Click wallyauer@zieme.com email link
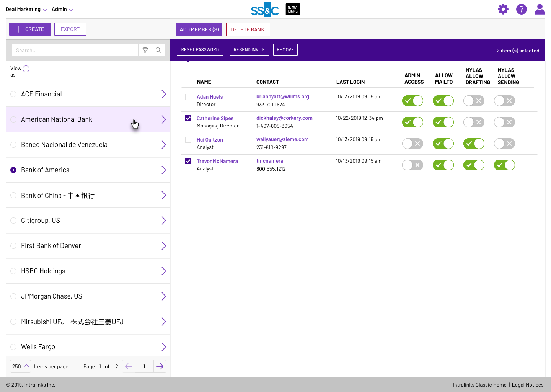551x392 pixels. coord(282,139)
